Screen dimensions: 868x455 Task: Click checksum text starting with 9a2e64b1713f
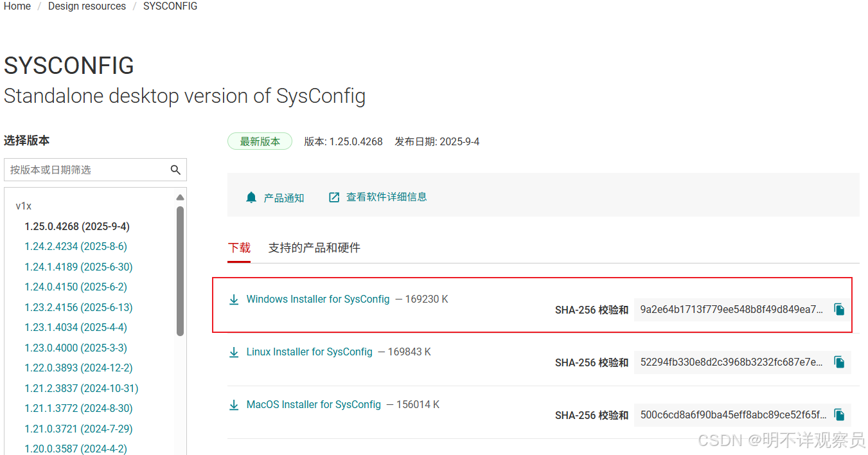(x=731, y=310)
